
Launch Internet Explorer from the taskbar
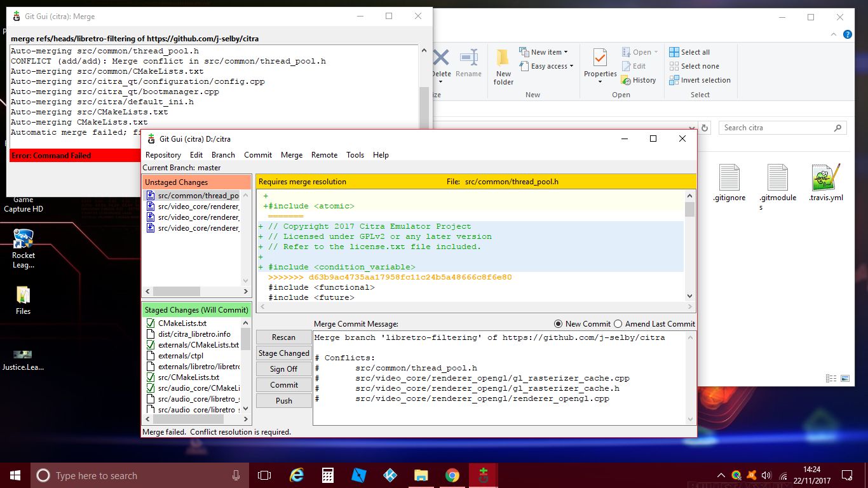click(297, 475)
